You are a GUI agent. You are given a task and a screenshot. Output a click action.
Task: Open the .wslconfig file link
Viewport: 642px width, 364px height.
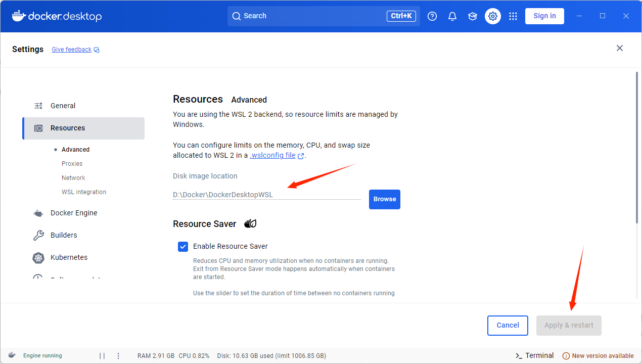point(272,156)
